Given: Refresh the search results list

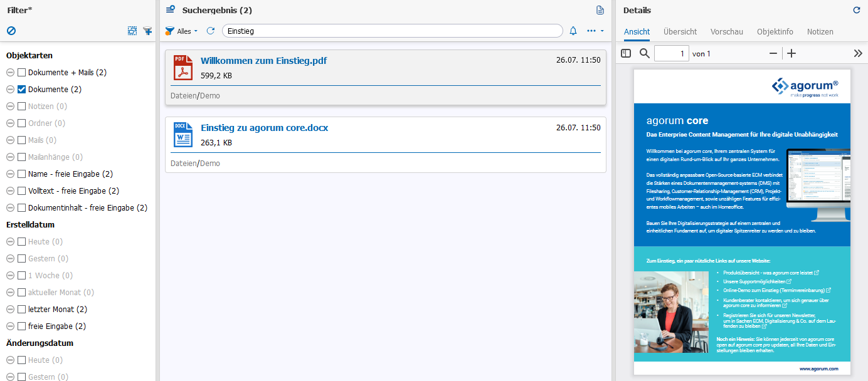Looking at the screenshot, I should [211, 31].
